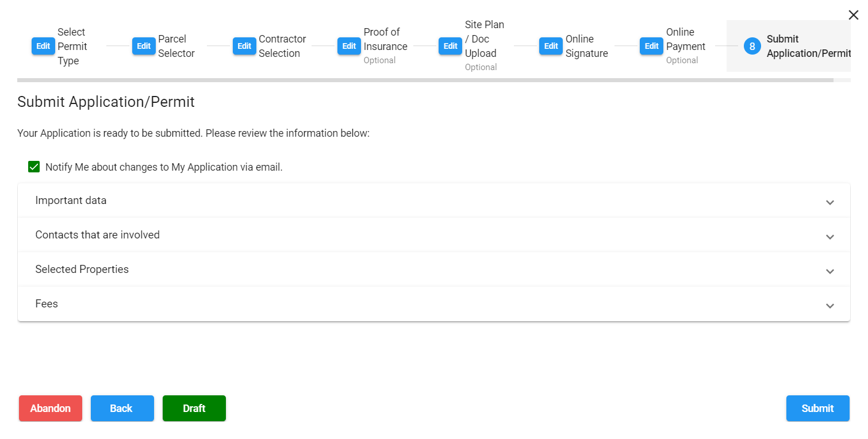Click Edit for Online Signature step
The height and width of the screenshot is (439, 868).
click(x=551, y=47)
